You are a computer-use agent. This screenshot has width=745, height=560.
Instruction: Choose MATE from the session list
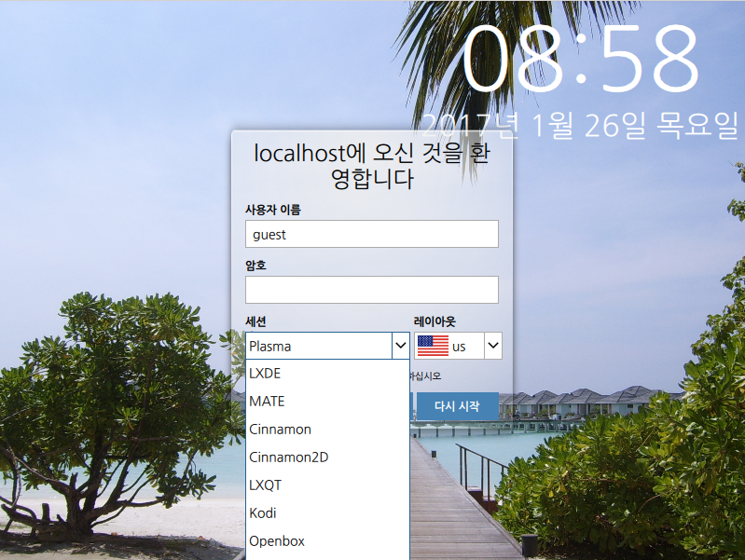(327, 402)
